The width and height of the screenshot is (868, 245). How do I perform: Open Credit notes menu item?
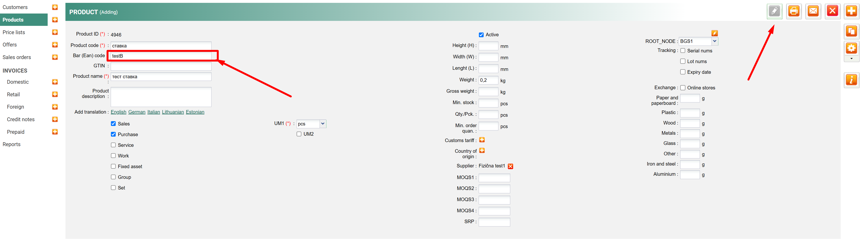click(21, 119)
